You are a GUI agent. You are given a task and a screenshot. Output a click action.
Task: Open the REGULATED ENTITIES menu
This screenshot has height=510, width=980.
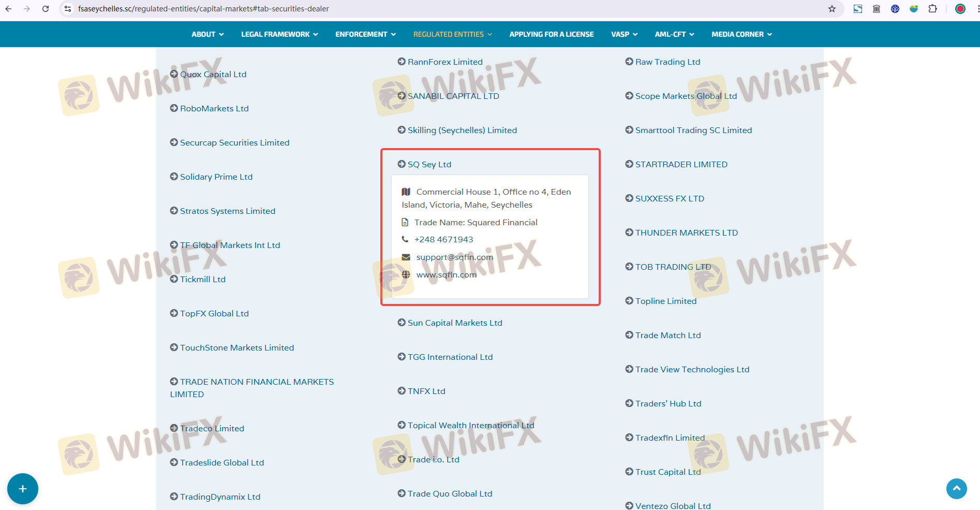click(452, 34)
